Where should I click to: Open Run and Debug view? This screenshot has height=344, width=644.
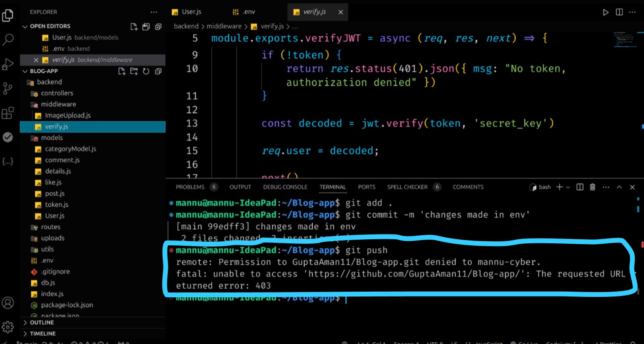click(x=8, y=64)
